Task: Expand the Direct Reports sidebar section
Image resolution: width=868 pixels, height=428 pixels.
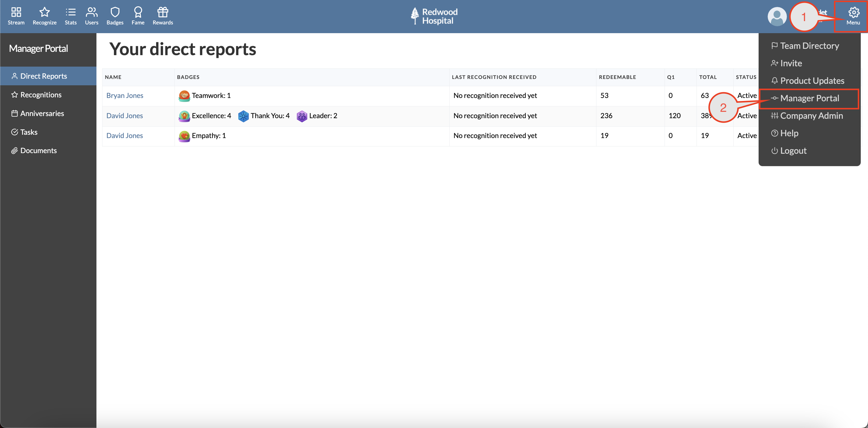Action: [43, 76]
